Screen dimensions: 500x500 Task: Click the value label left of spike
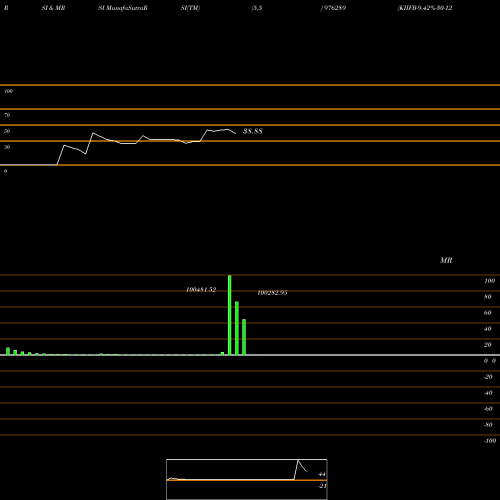[201, 290]
